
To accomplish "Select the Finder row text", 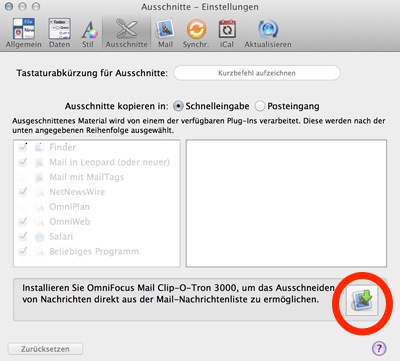I will (x=63, y=147).
